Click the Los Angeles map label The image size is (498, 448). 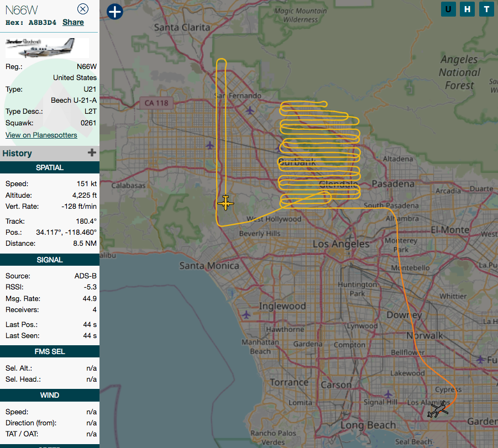(x=341, y=244)
